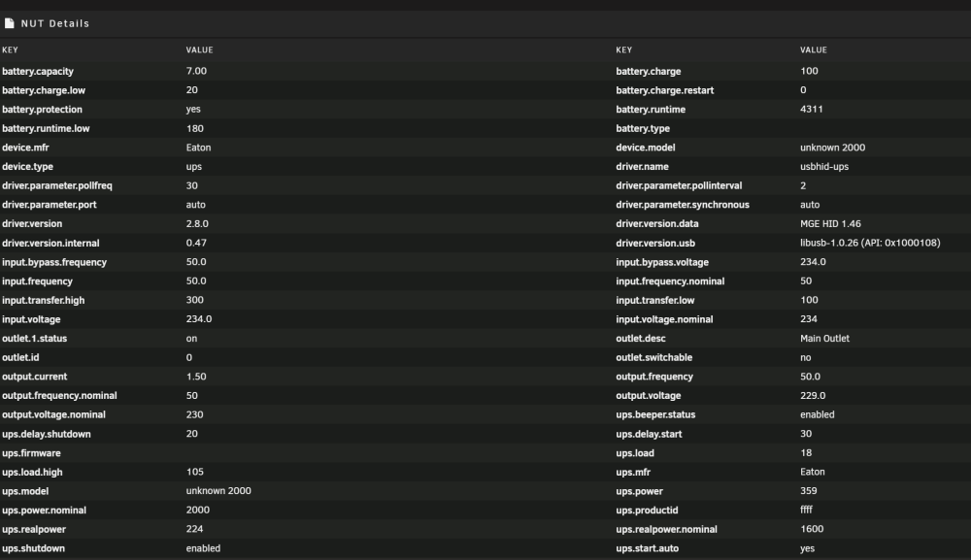Viewport: 971px width, 560px height.
Task: Click the ups.productid ffff value
Action: pyautogui.click(x=806, y=510)
